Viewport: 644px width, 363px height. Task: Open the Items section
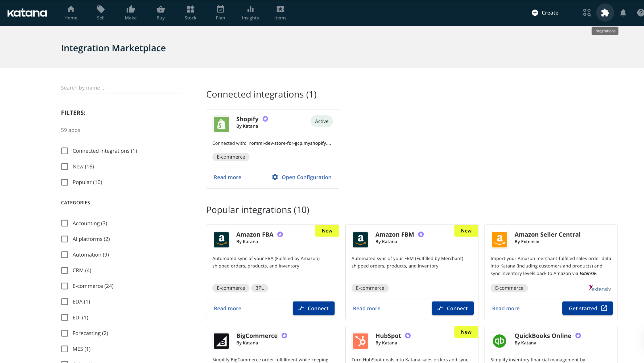[x=280, y=13]
